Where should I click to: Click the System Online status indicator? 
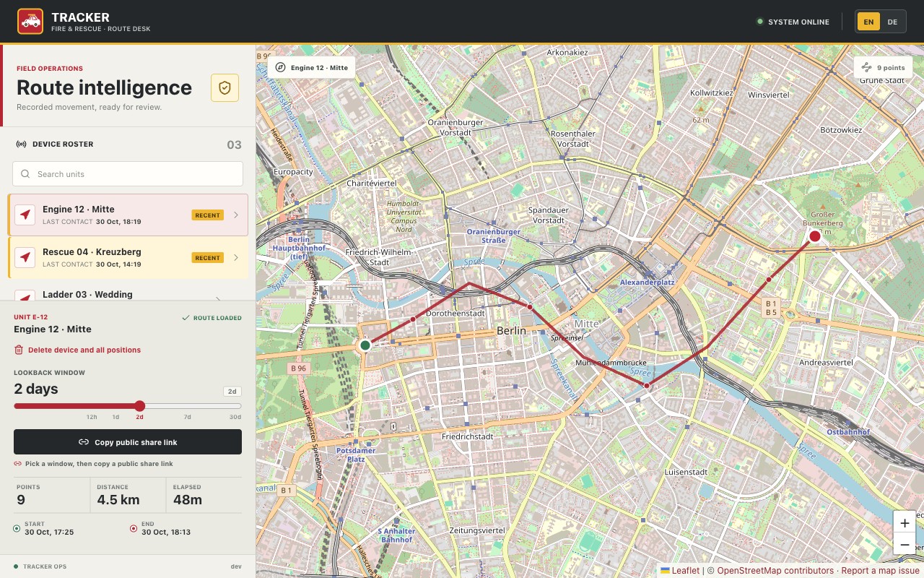click(x=793, y=22)
